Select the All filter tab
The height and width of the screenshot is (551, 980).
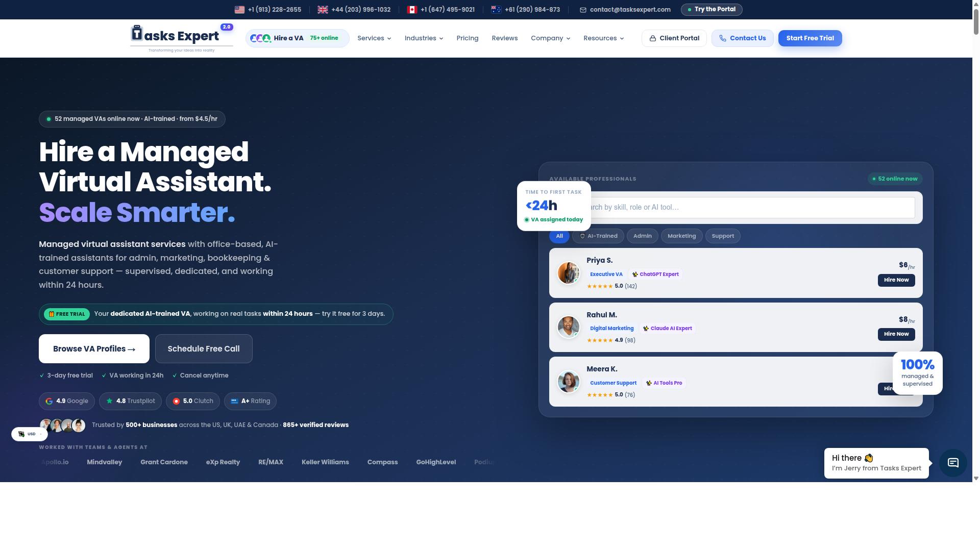point(559,236)
